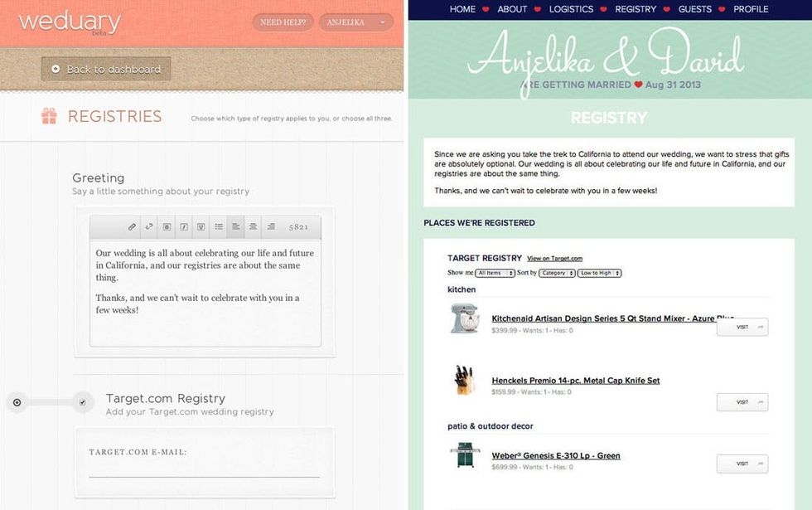Navigate to the GUESTS tab
The image size is (812, 510).
(x=695, y=9)
